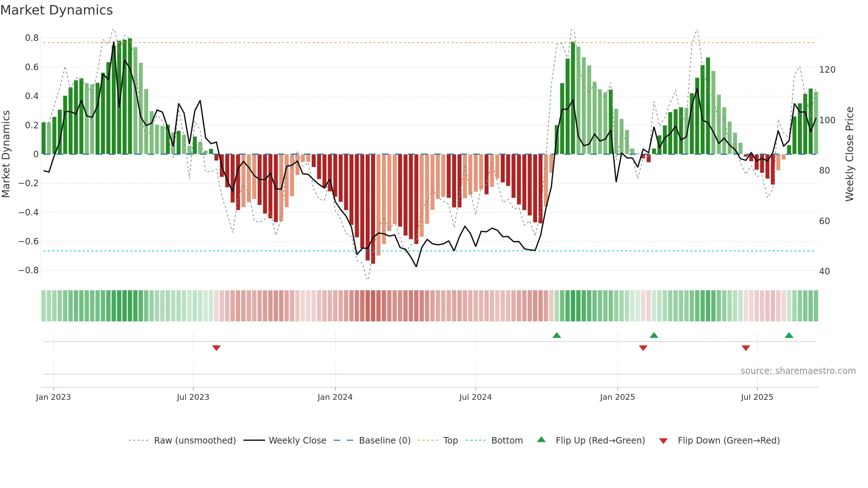Screen dimensions: 868x488
Task: Toggle the Top legend entry
Action: (438, 440)
